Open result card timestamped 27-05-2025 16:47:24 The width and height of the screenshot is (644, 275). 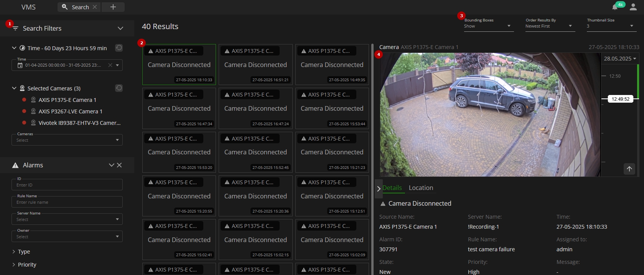click(x=255, y=108)
